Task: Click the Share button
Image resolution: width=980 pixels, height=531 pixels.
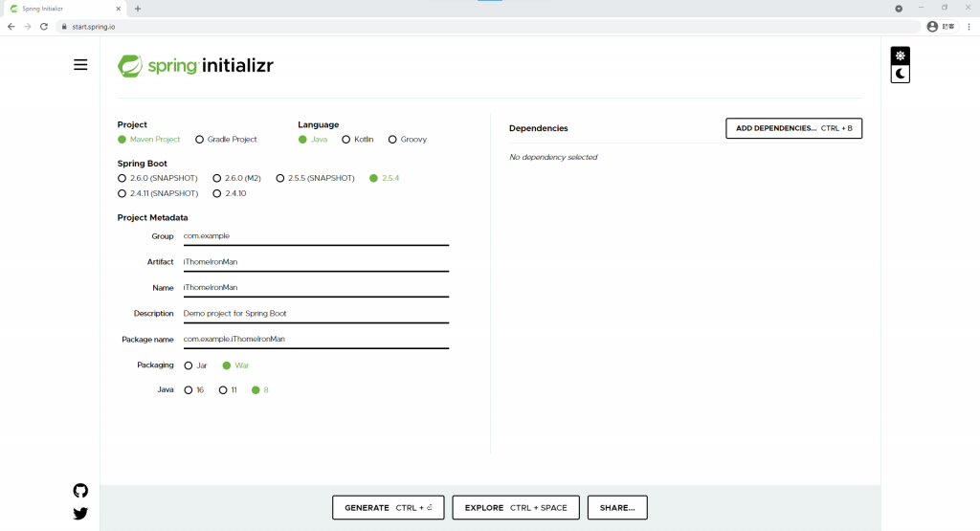Action: 617,508
